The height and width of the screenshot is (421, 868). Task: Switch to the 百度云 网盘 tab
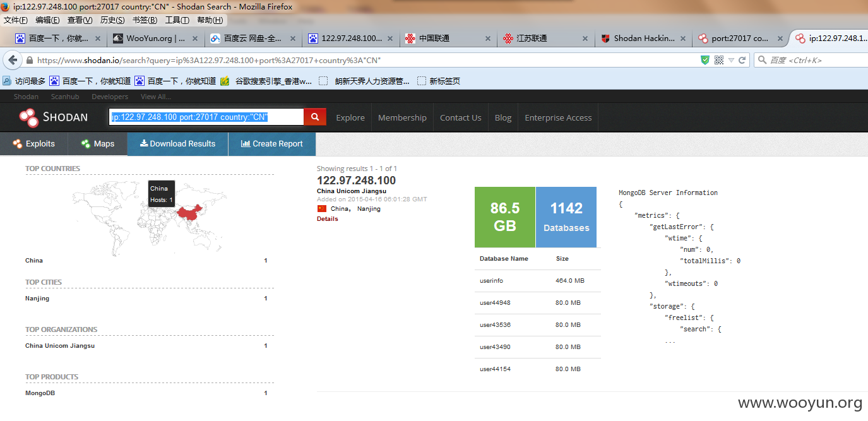(253, 39)
